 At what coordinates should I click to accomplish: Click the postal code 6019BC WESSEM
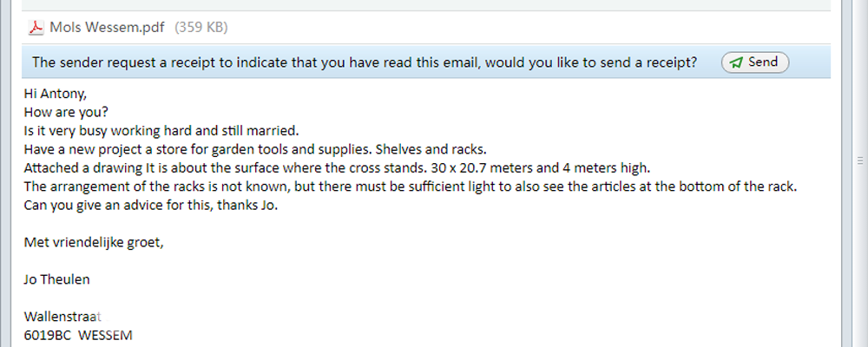coord(78,335)
